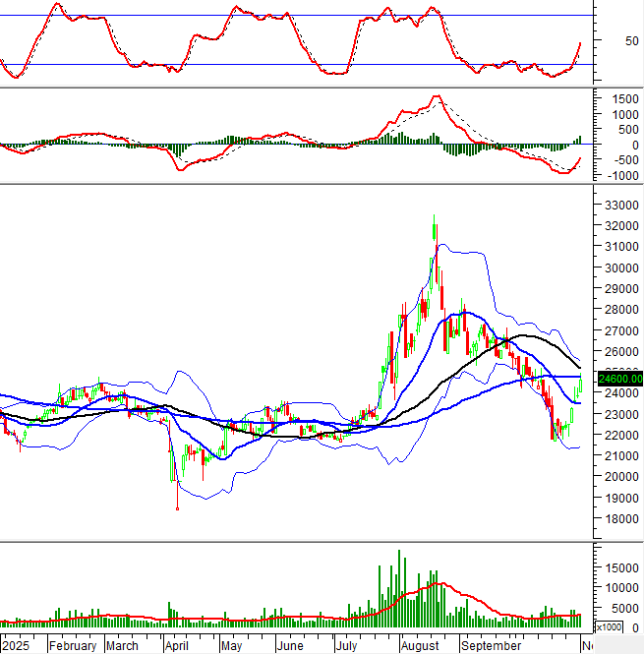The width and height of the screenshot is (644, 654).
Task: Click the tallest green volume bar in August
Action: pyautogui.click(x=399, y=588)
